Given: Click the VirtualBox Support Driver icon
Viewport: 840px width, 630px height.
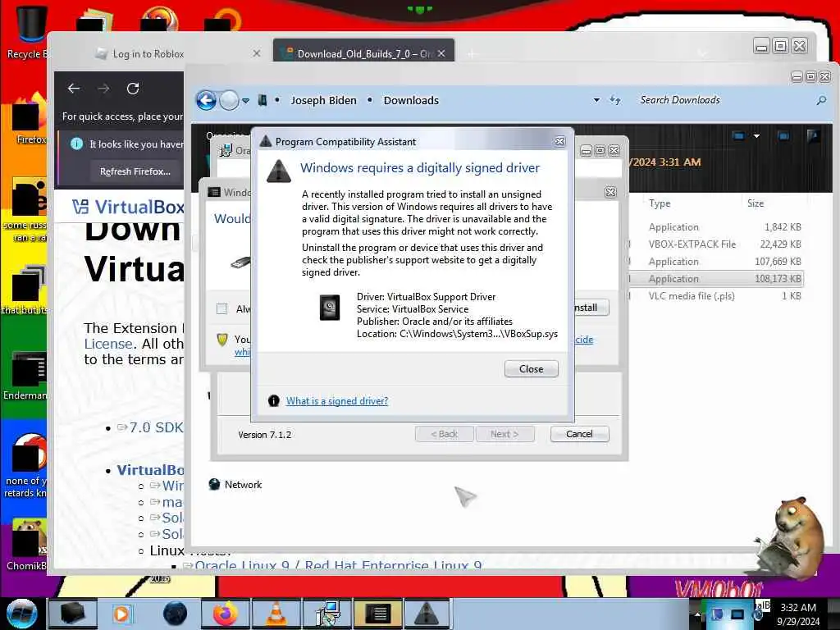Looking at the screenshot, I should click(330, 308).
